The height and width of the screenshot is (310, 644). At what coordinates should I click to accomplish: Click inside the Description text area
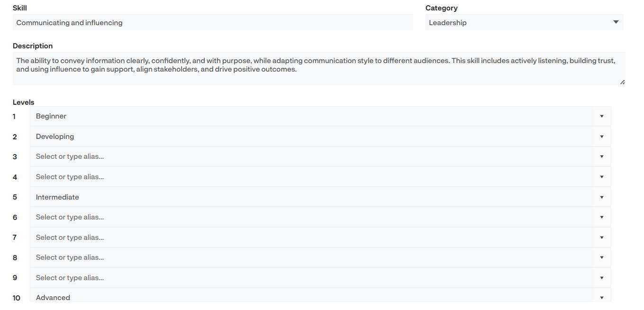(x=318, y=68)
